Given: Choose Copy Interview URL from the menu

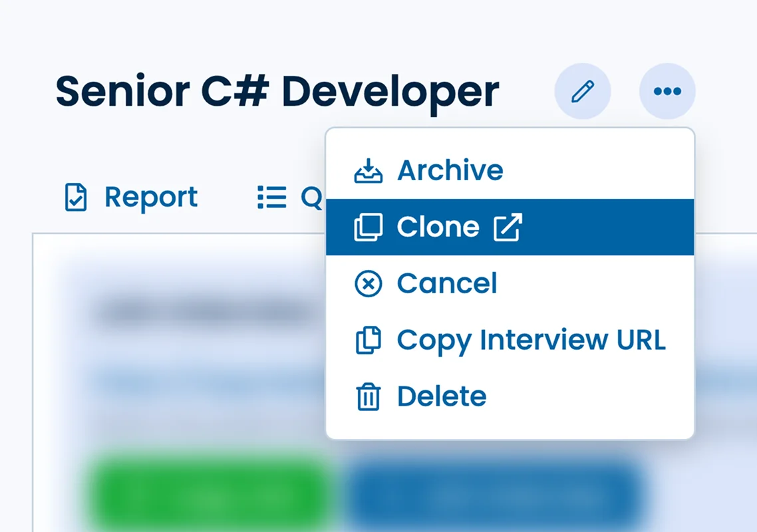Looking at the screenshot, I should [531, 340].
